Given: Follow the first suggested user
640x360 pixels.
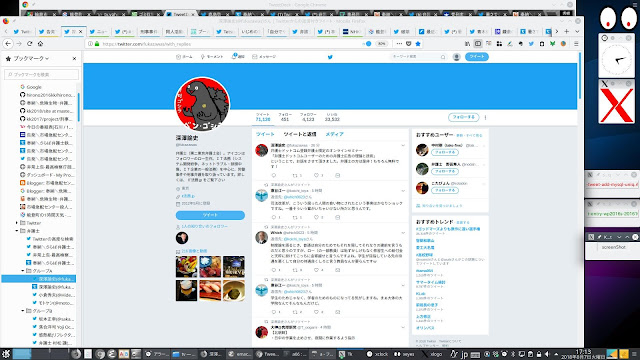Looking at the screenshot, I should tap(445, 152).
